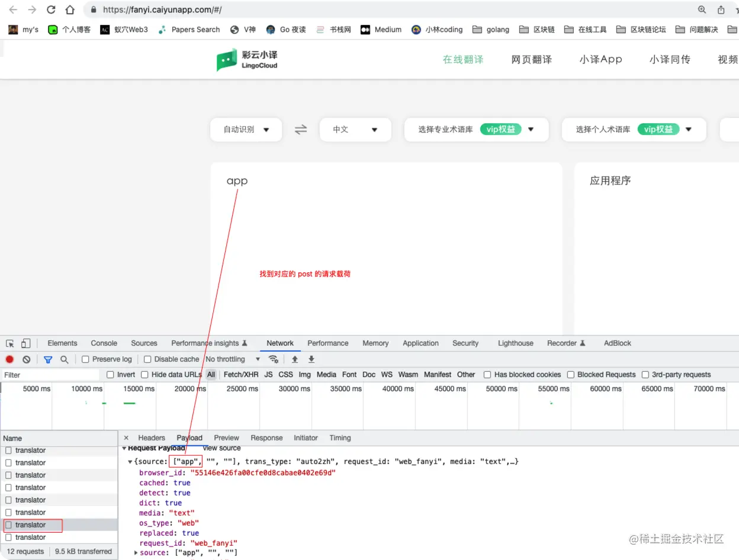The image size is (739, 560).
Task: Click the source text area containing app
Action: pos(386,249)
